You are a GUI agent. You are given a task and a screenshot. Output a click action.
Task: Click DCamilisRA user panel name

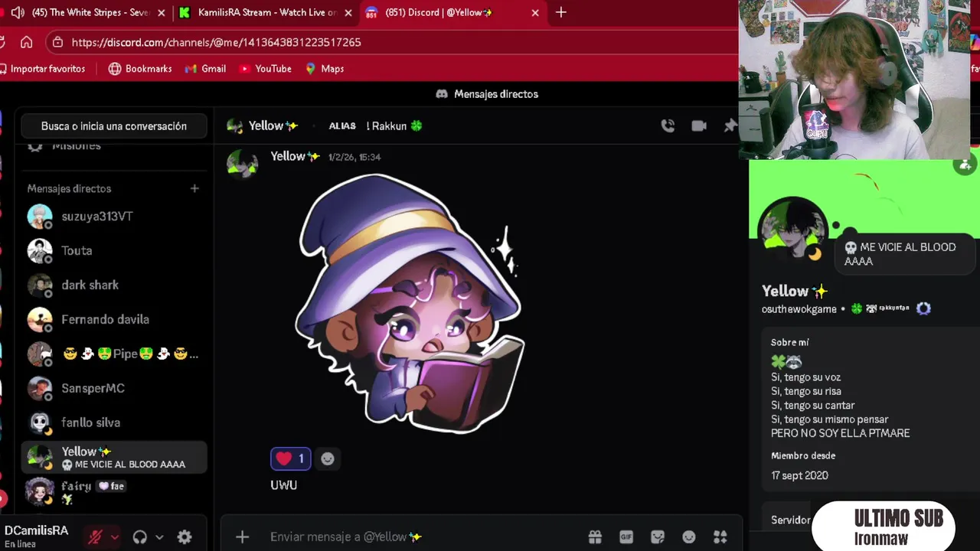(36, 530)
